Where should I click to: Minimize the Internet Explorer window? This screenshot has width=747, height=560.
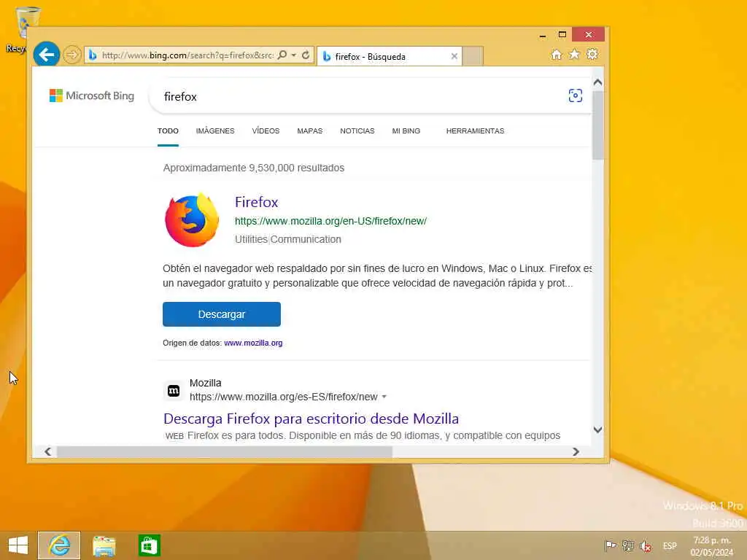[x=542, y=35]
